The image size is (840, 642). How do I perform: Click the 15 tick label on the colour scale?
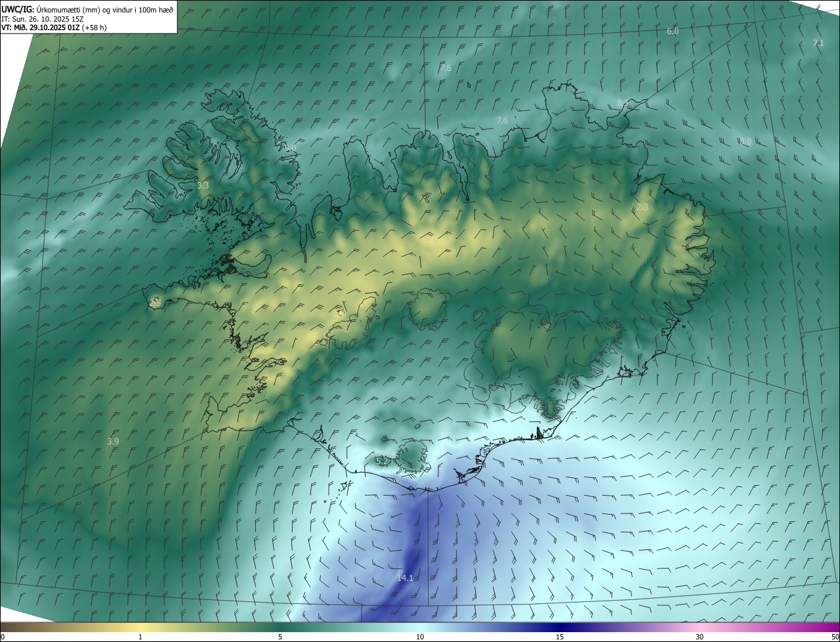(560, 637)
